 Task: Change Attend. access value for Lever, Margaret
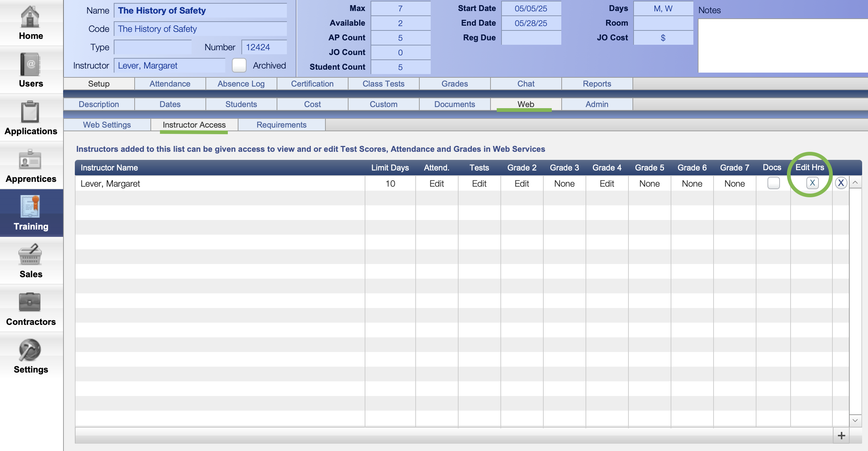[437, 183]
